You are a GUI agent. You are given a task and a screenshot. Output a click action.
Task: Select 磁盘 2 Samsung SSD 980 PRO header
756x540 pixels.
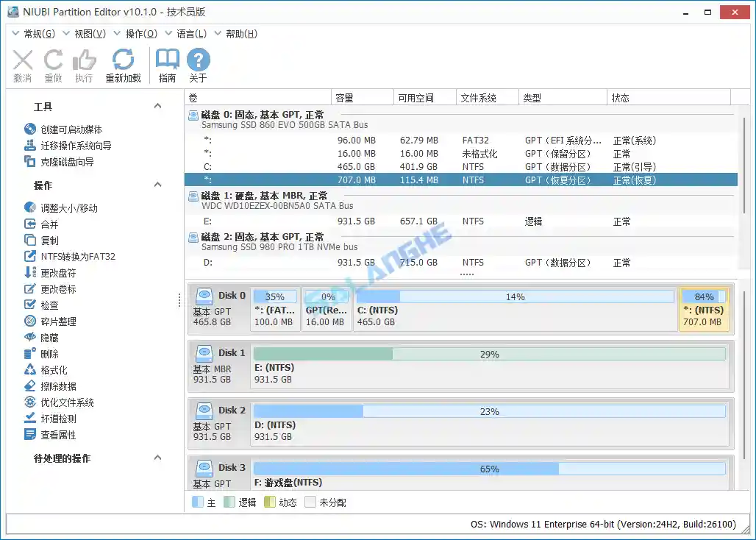point(461,241)
